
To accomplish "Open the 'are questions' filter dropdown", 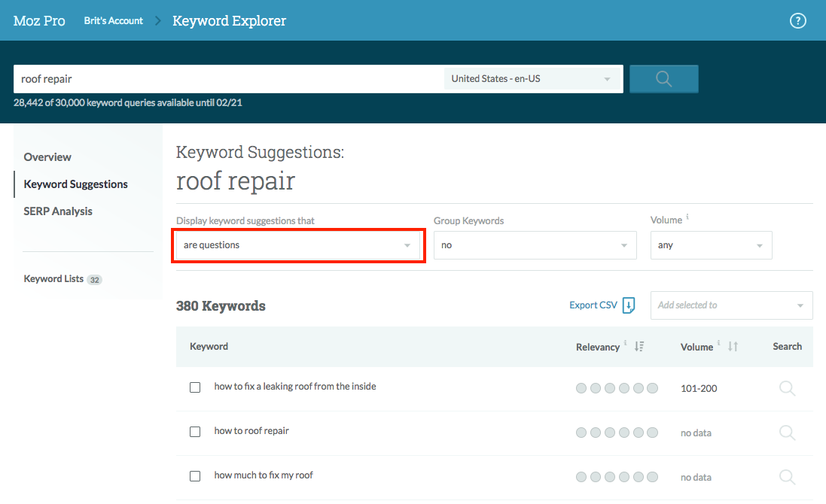I will 298,246.
